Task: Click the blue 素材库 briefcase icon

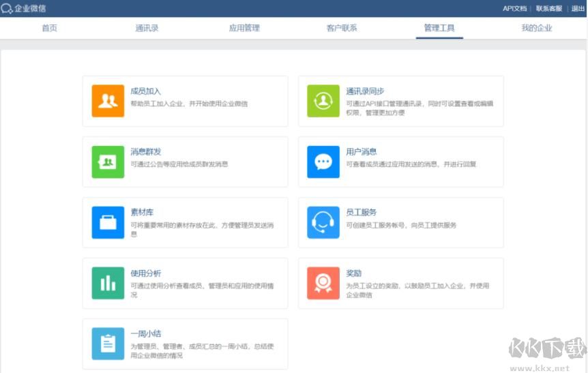Action: pyautogui.click(x=108, y=222)
